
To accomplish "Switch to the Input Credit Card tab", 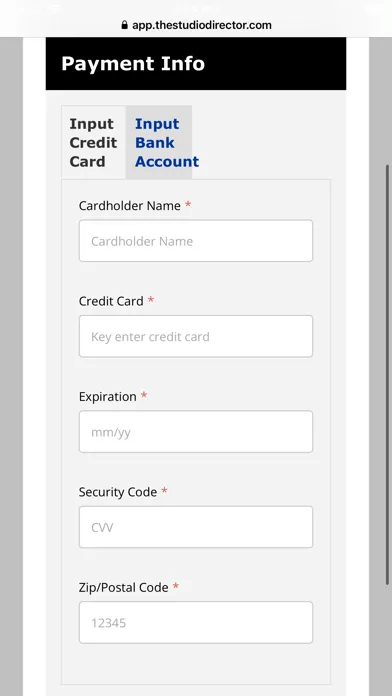I will tap(93, 142).
